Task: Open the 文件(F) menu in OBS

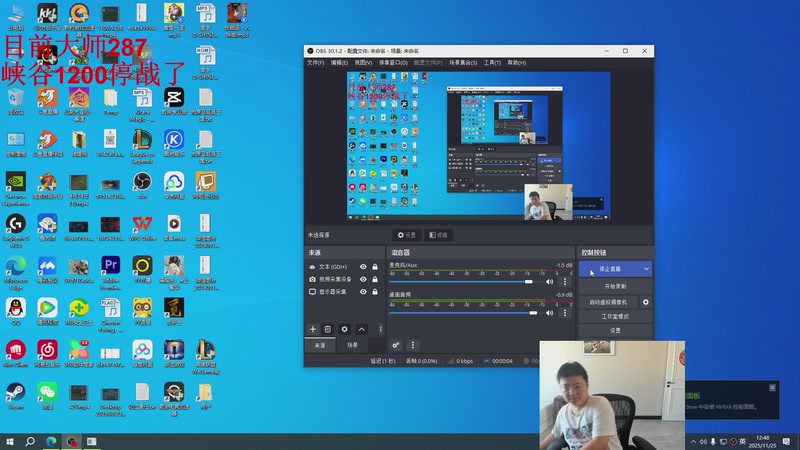Action: [x=315, y=63]
